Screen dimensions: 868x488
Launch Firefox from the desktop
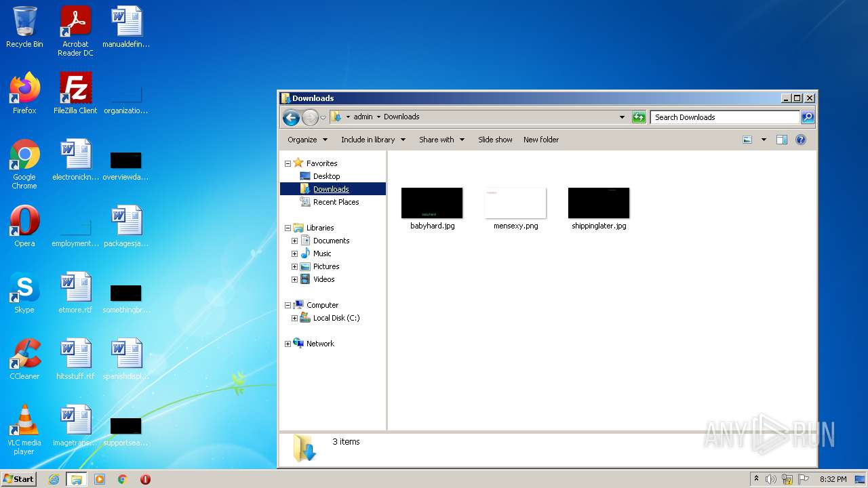(x=24, y=93)
